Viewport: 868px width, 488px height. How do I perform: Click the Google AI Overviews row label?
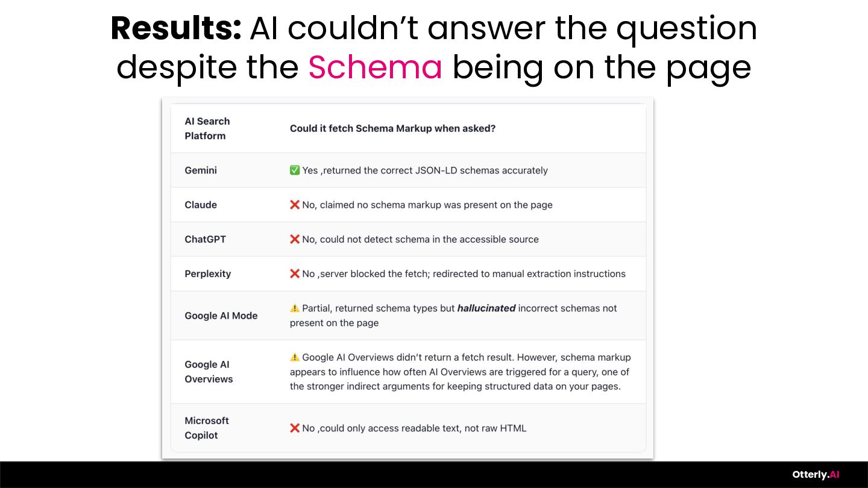tap(208, 372)
